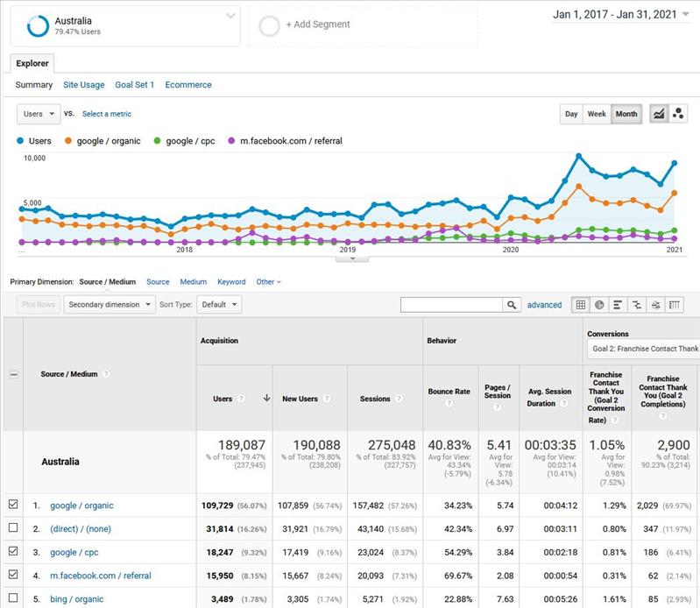Open the bing / organic row link
700x608 pixels.
(77, 599)
